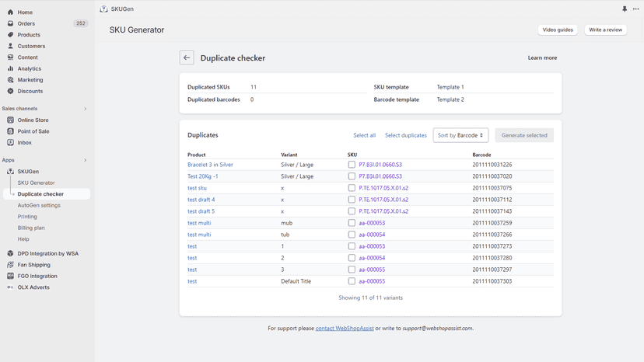Screen dimensions: 644x362
Task: Expand the Apps section chevron
Action: pyautogui.click(x=86, y=160)
